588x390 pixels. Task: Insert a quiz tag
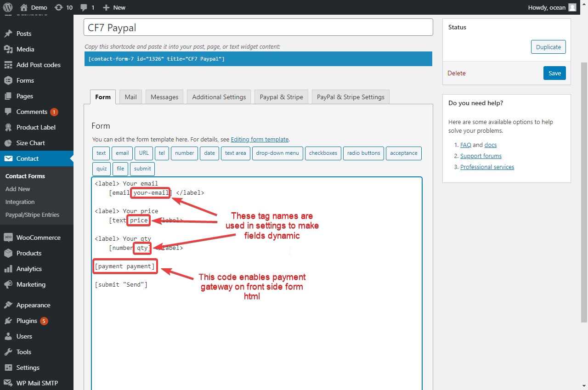102,169
